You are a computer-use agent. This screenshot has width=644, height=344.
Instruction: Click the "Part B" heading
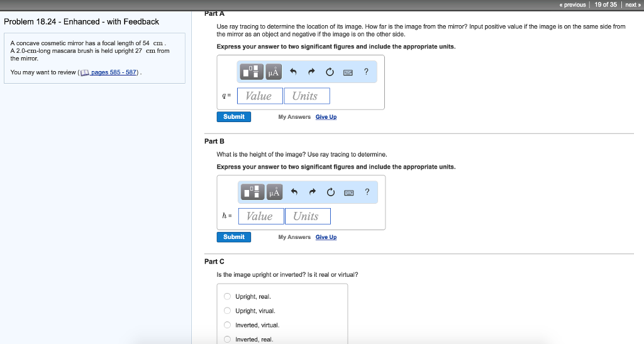pos(214,141)
